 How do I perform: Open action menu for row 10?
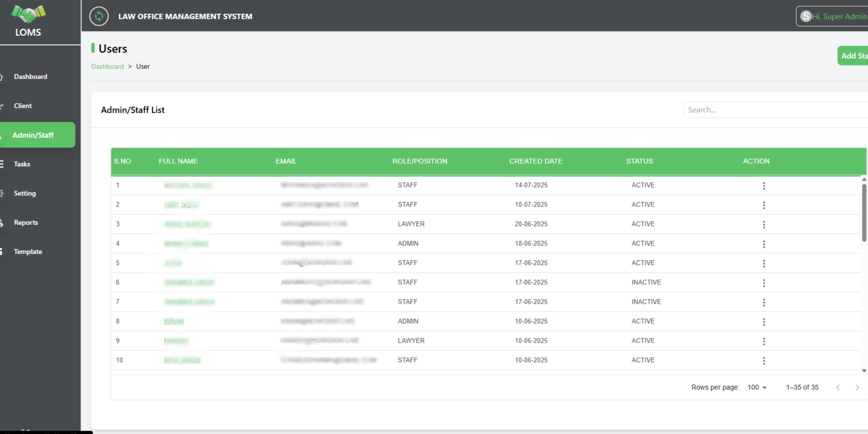pos(764,360)
